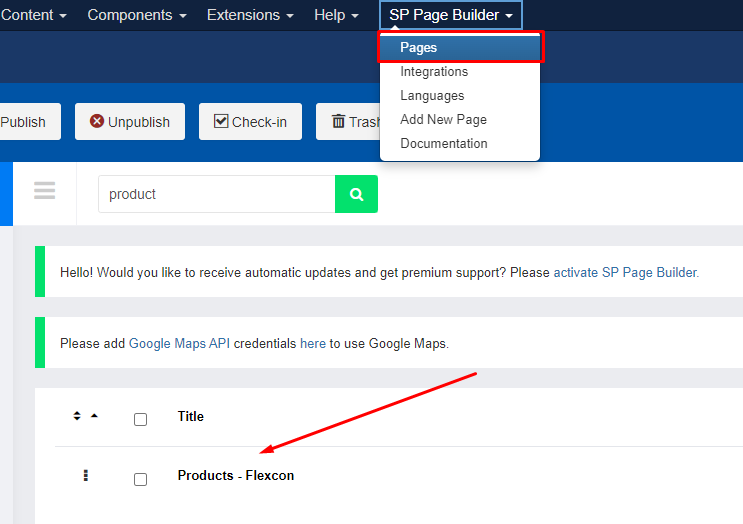Viewport: 743px width, 524px height.
Task: Open the Products - Flexcon page
Action: [236, 476]
